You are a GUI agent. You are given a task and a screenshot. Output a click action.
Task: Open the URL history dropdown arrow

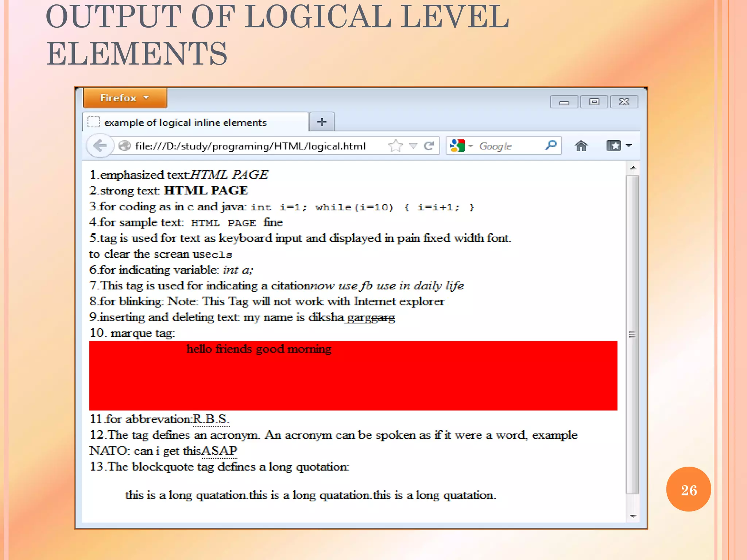tap(413, 146)
